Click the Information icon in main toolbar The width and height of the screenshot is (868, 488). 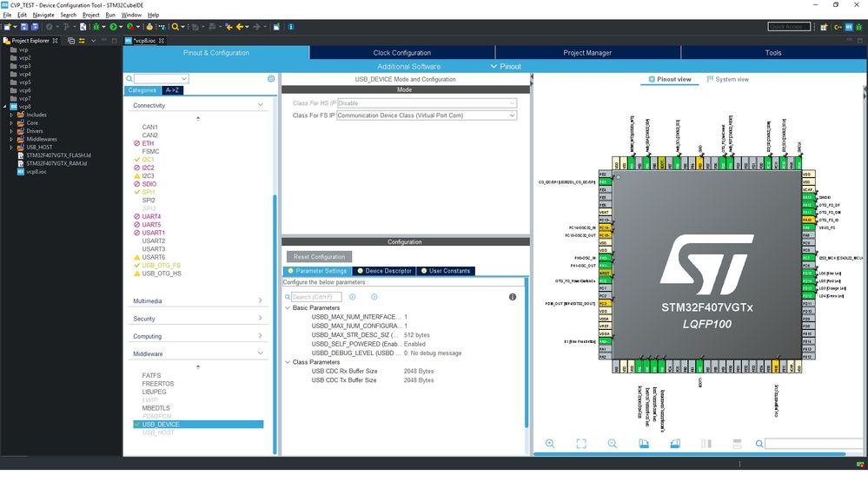(x=291, y=27)
